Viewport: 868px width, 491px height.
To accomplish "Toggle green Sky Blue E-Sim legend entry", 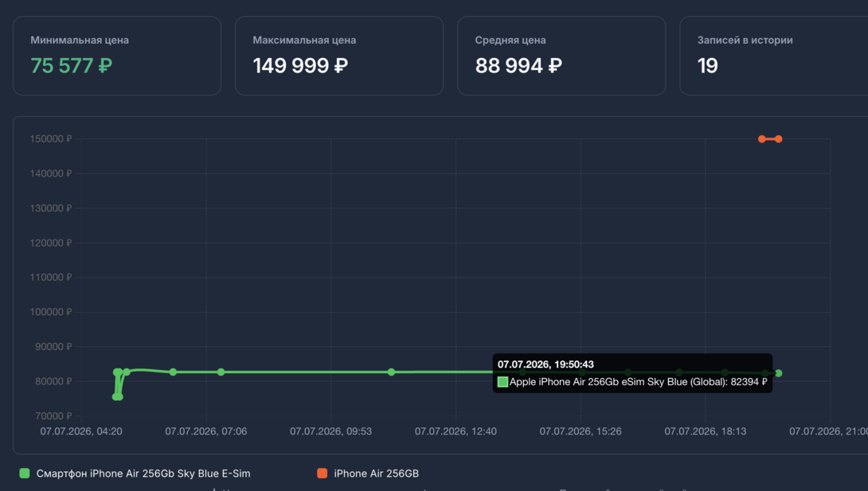I will tap(135, 473).
